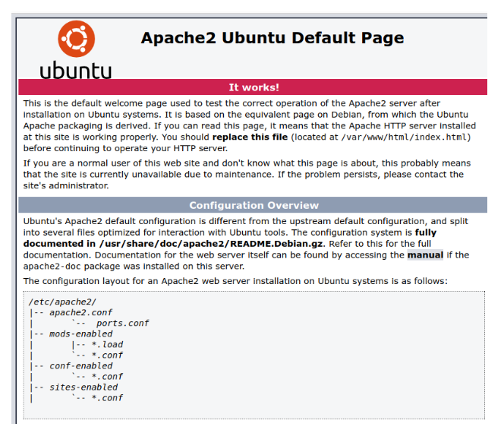Image resolution: width=504 pixels, height=433 pixels.
Task: Click the 'It works!' red banner
Action: 253,87
